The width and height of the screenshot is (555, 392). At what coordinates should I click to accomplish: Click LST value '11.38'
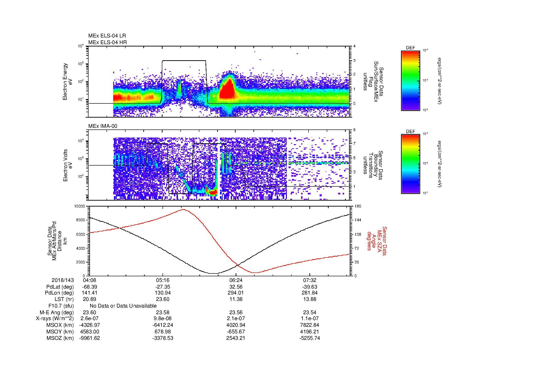point(236,299)
